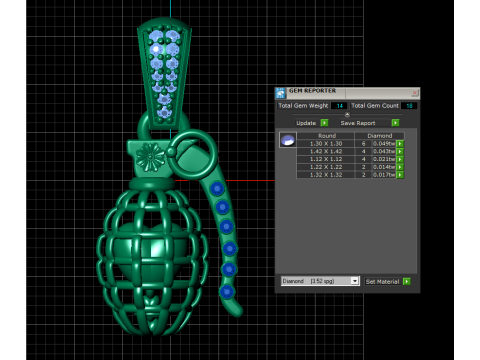
Task: Select the round diamond gem thumbnail
Action: 288,140
